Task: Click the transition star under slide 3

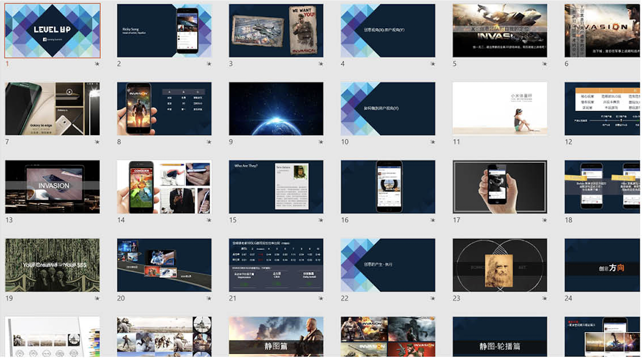Action: (321, 64)
